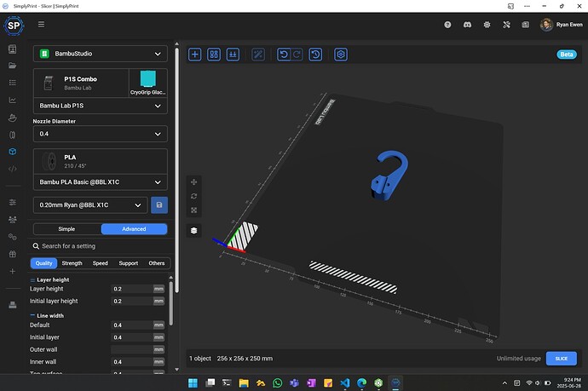Click the Undo arrow icon
This screenshot has width=588, height=391.
pos(284,55)
